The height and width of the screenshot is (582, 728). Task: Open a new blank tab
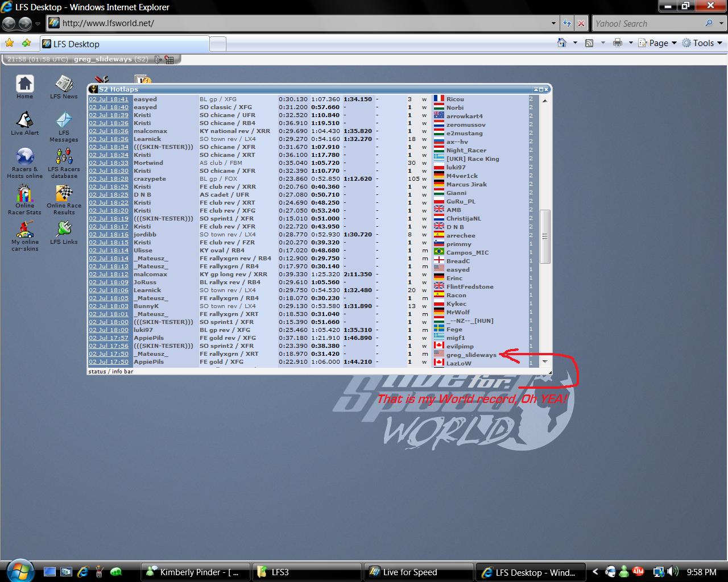click(218, 44)
